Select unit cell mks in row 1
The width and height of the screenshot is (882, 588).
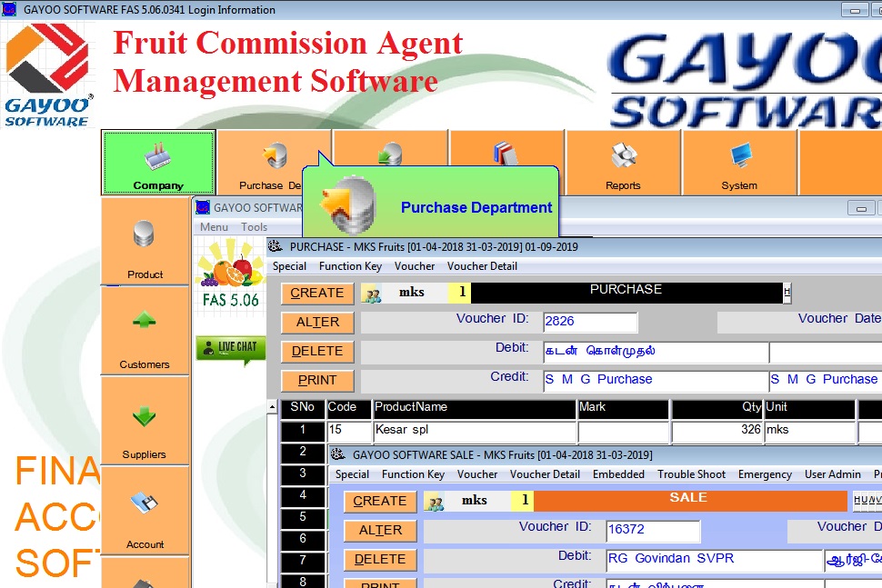click(x=810, y=431)
